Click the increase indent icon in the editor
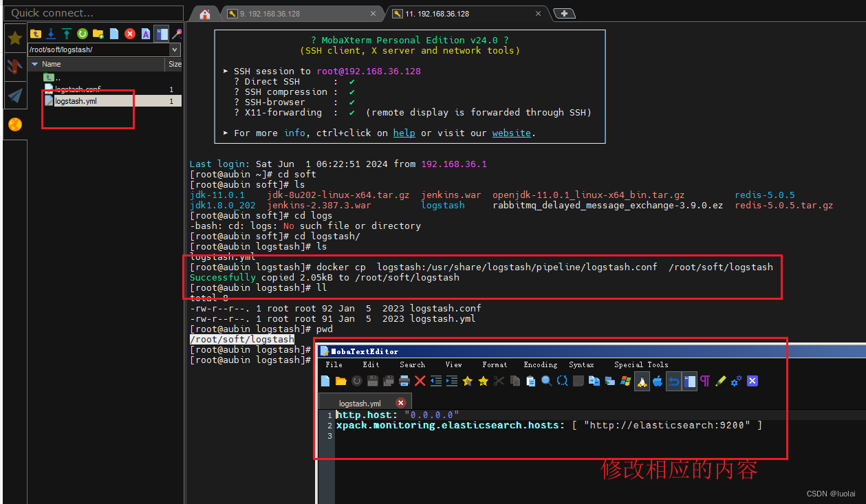This screenshot has height=504, width=866. tap(452, 381)
